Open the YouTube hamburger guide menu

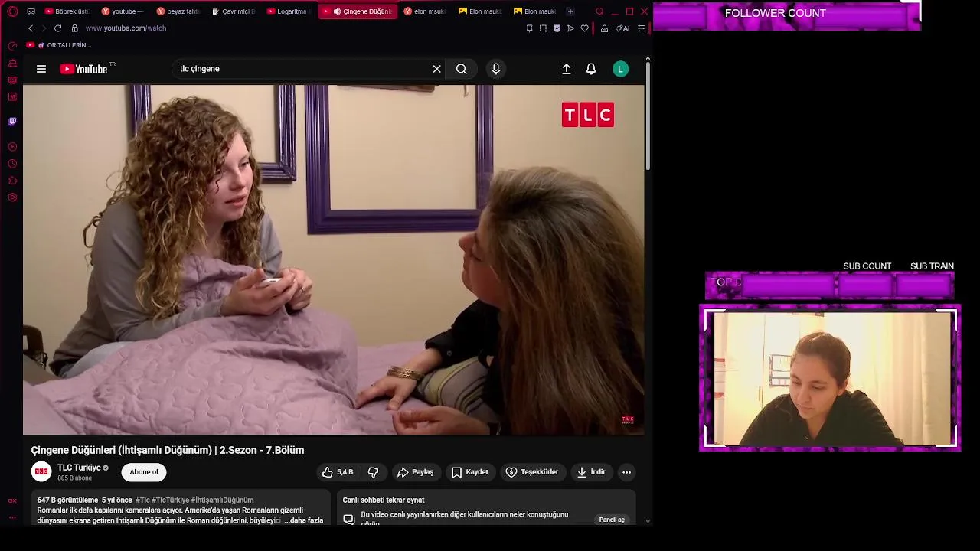click(x=41, y=69)
